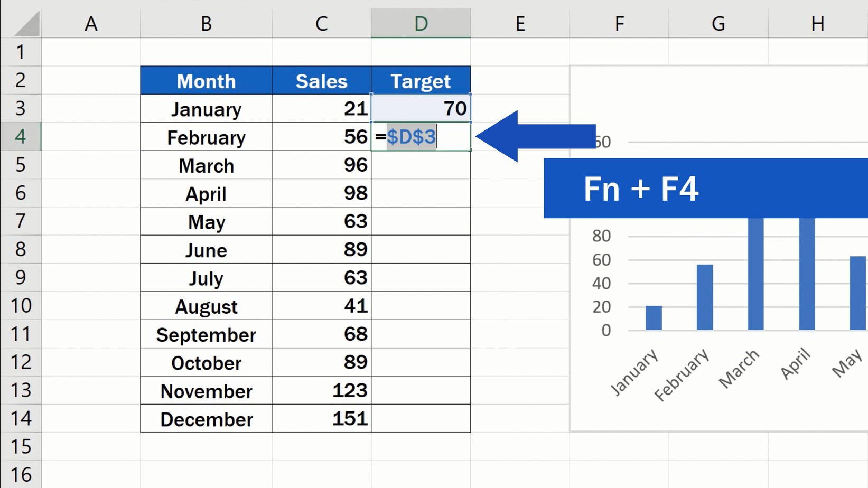Image resolution: width=868 pixels, height=488 pixels.
Task: Select the row 4 header
Action: pos(20,137)
